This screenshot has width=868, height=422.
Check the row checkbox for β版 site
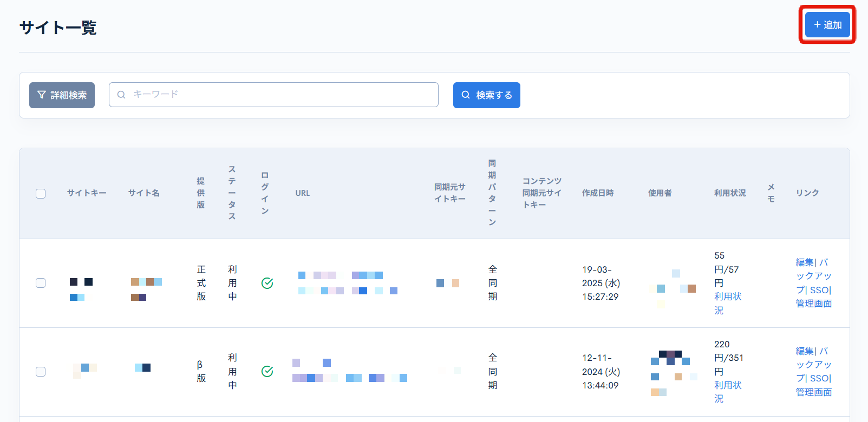41,372
